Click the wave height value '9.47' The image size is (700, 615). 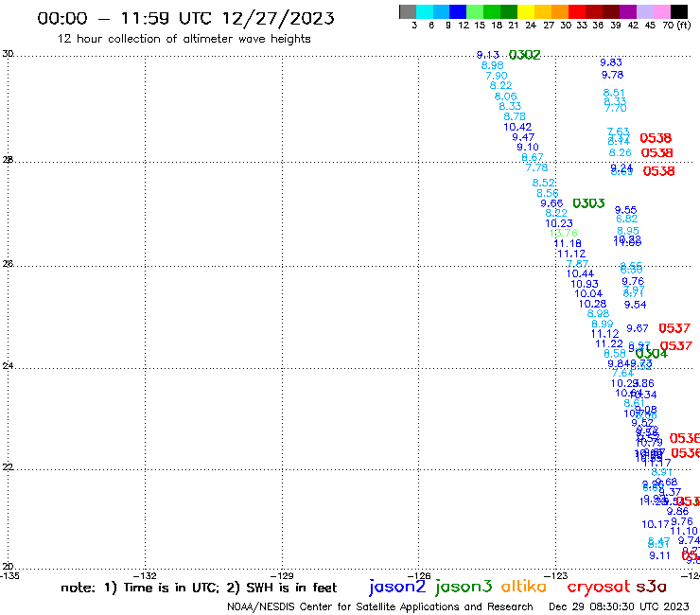523,137
